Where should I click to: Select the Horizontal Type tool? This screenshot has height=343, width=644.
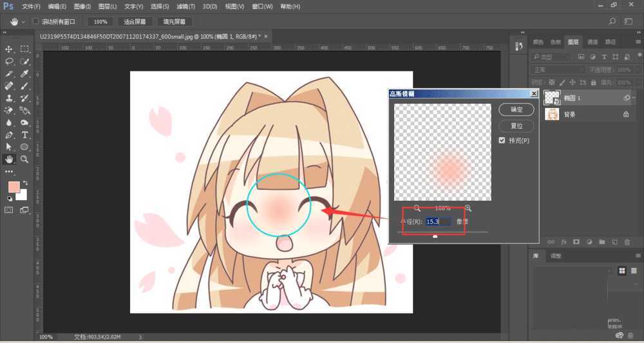click(25, 135)
